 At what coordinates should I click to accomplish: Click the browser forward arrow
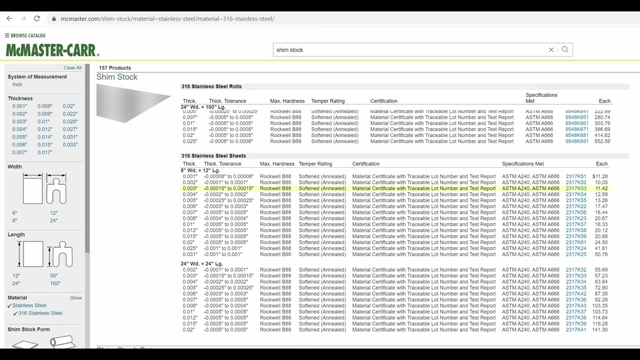pos(23,18)
